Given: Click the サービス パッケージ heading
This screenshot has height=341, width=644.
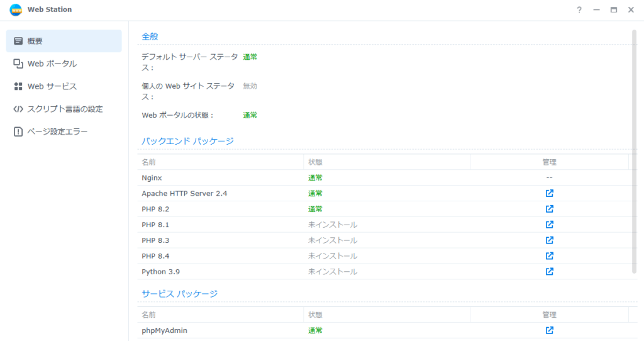Looking at the screenshot, I should 179,294.
